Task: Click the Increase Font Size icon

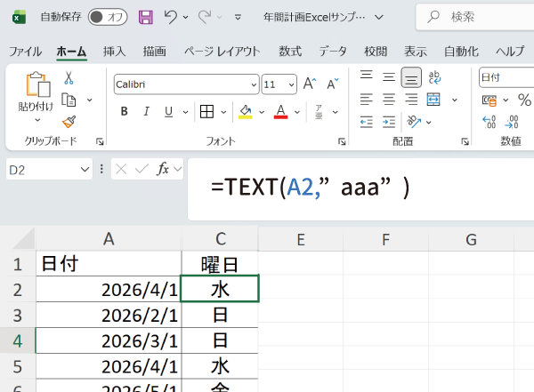Action: (x=310, y=84)
